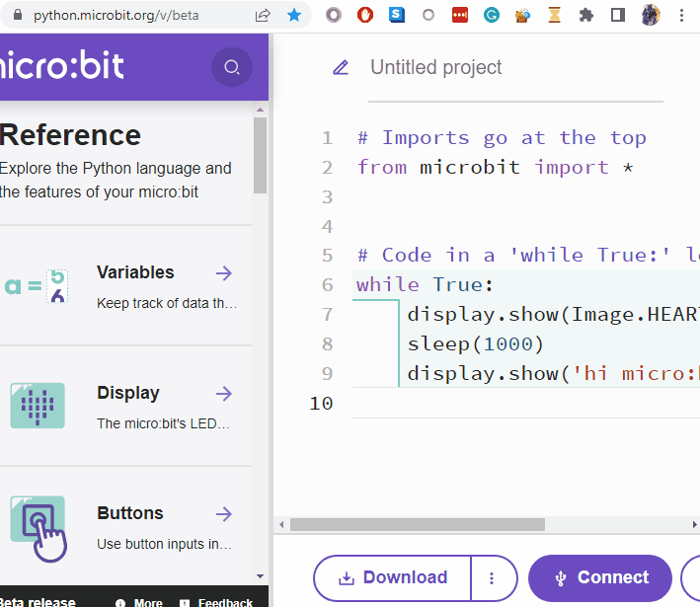The width and height of the screenshot is (700, 607).
Task: Click the micro:bit logo
Action: pos(61,65)
